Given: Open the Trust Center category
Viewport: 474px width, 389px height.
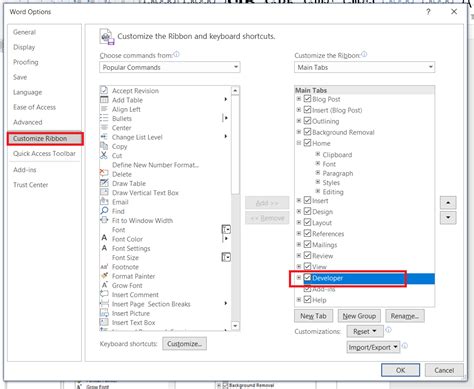Looking at the screenshot, I should coord(31,185).
